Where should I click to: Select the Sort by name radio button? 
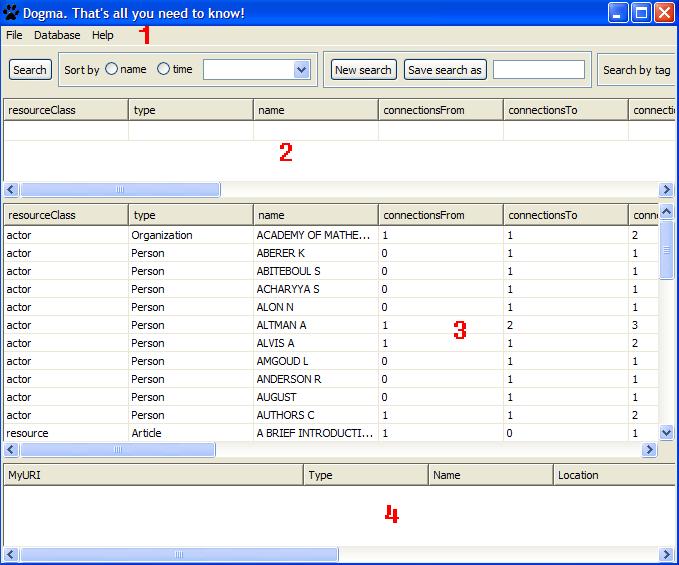pyautogui.click(x=112, y=69)
